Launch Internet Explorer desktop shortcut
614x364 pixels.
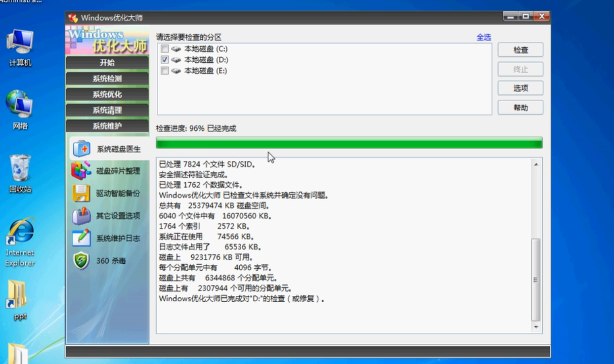20,232
